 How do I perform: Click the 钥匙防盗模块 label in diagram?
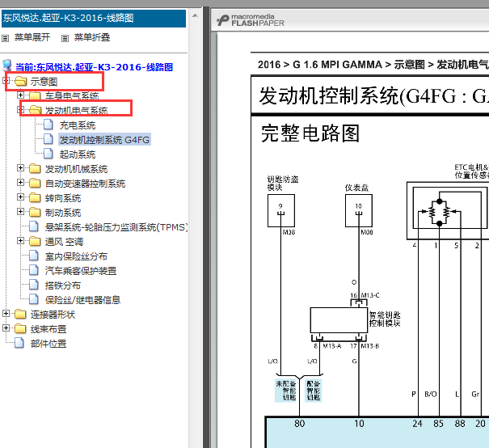[x=283, y=183]
